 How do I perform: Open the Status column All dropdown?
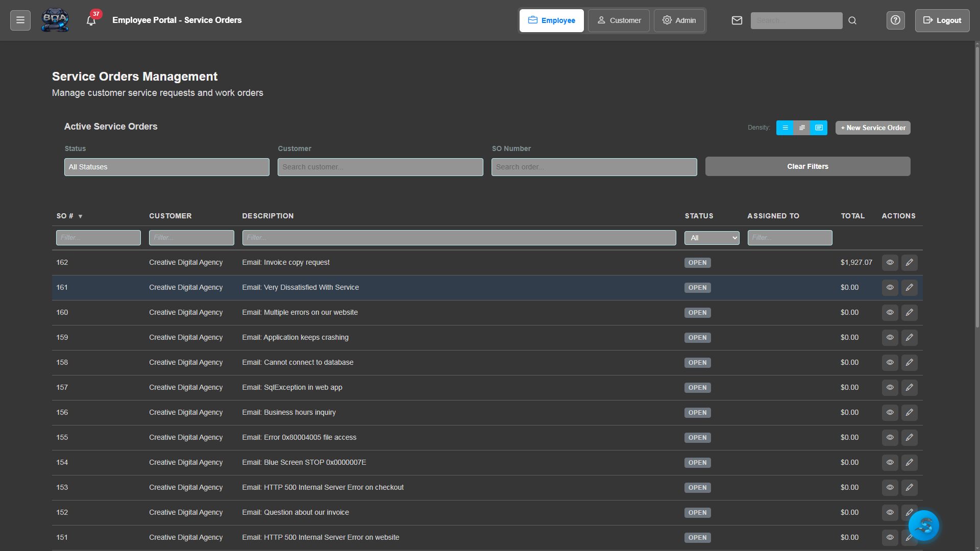pos(712,238)
